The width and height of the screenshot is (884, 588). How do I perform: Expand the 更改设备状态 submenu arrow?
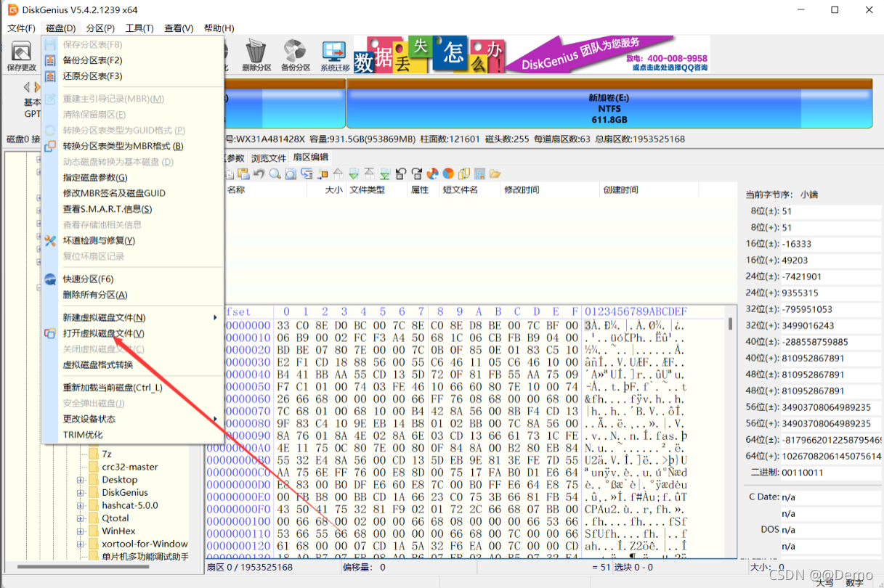click(x=215, y=420)
